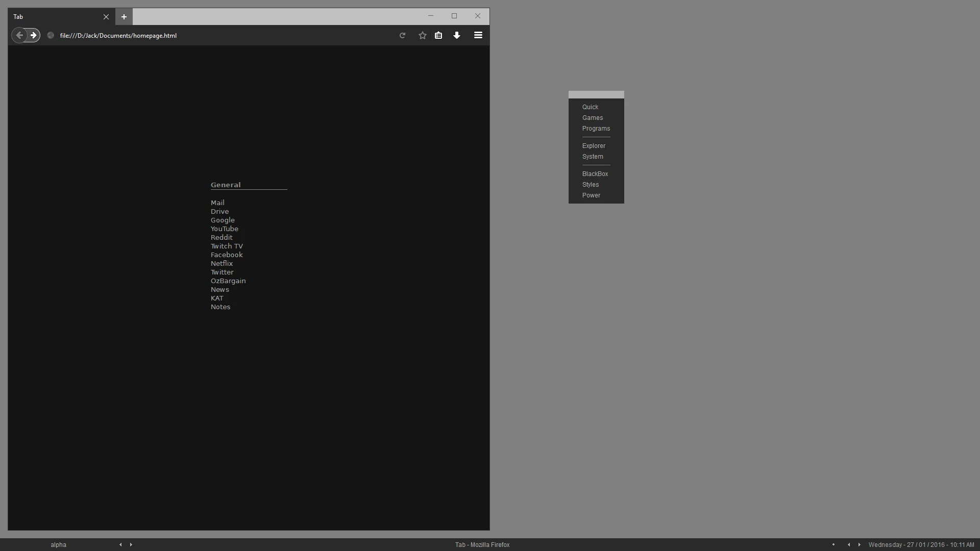Click the small dot icon near clock
This screenshot has width=980, height=551.
pyautogui.click(x=834, y=544)
